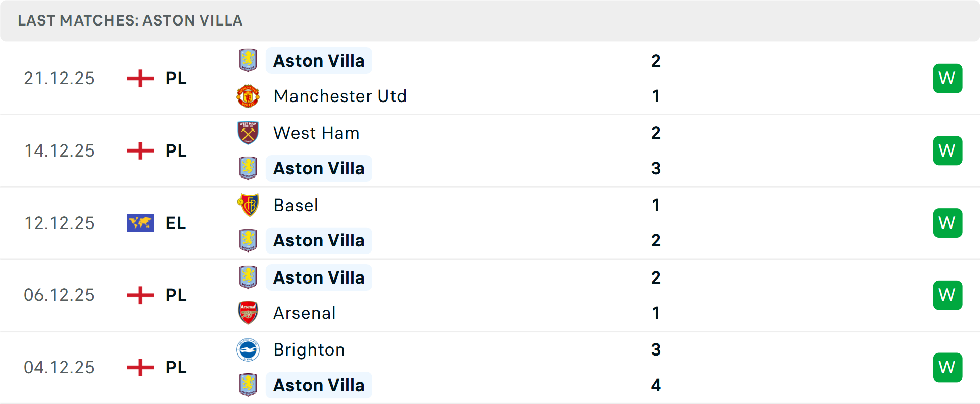Open the West Ham team link
980x404 pixels.
coord(316,133)
